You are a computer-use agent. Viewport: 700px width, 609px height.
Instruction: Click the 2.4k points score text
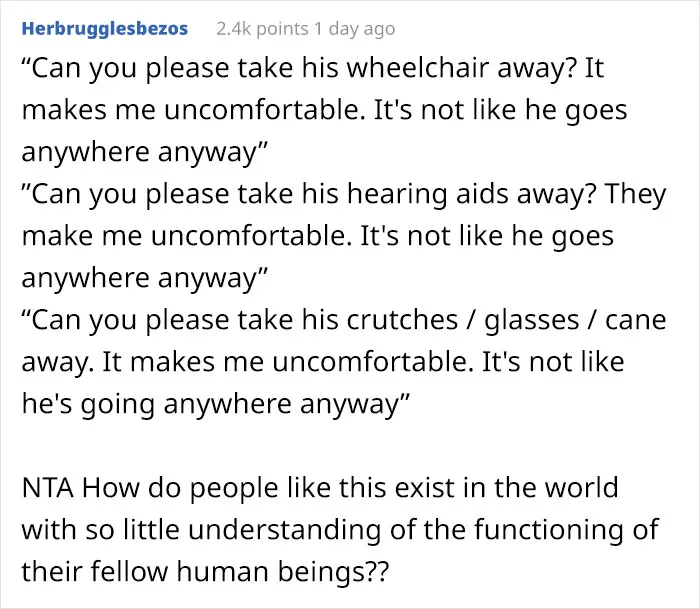tap(262, 29)
